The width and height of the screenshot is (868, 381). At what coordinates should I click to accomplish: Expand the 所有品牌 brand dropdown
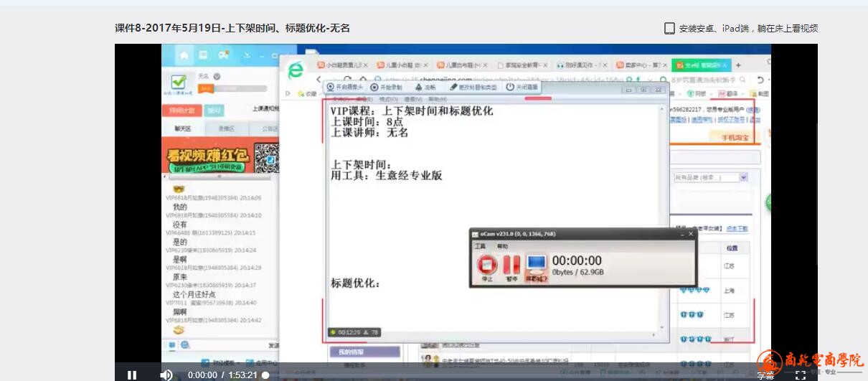pyautogui.click(x=743, y=177)
